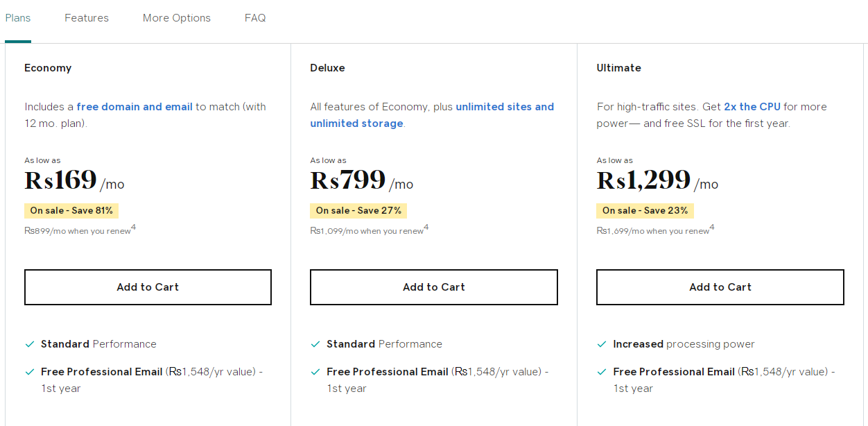The image size is (868, 426).
Task: Switch to the Features tab
Action: (x=87, y=18)
